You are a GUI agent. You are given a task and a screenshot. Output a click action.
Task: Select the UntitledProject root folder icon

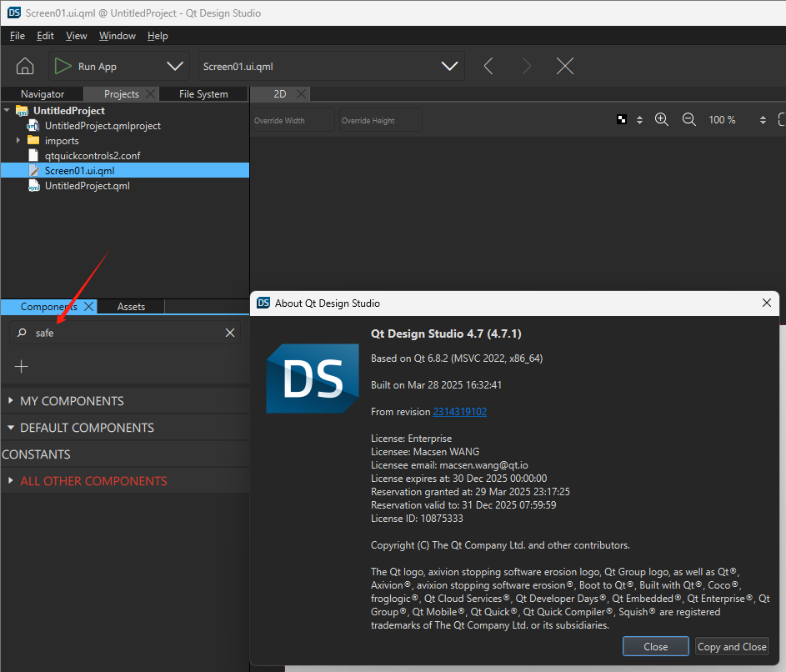click(x=22, y=111)
